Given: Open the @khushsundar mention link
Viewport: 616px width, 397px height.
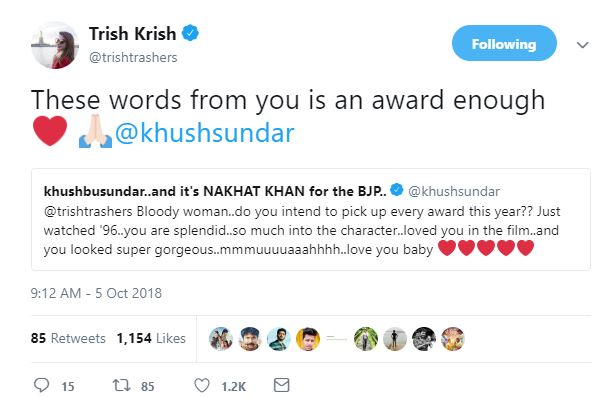Looking at the screenshot, I should [x=205, y=133].
